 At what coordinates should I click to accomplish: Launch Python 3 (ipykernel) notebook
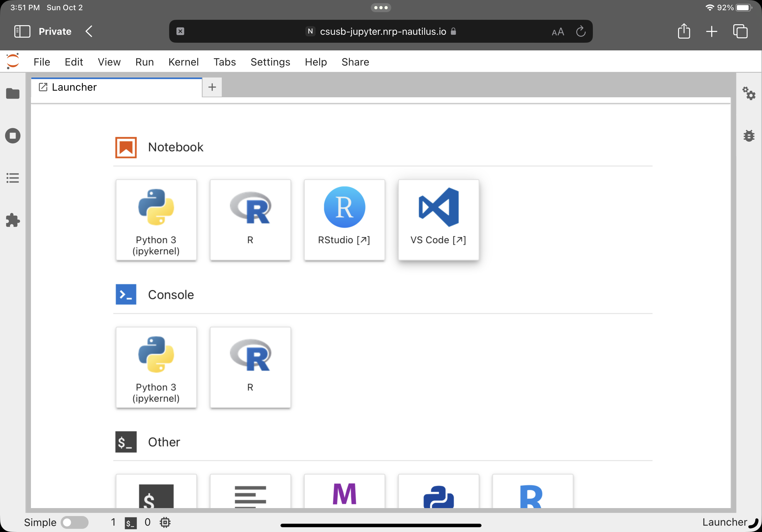[156, 220]
